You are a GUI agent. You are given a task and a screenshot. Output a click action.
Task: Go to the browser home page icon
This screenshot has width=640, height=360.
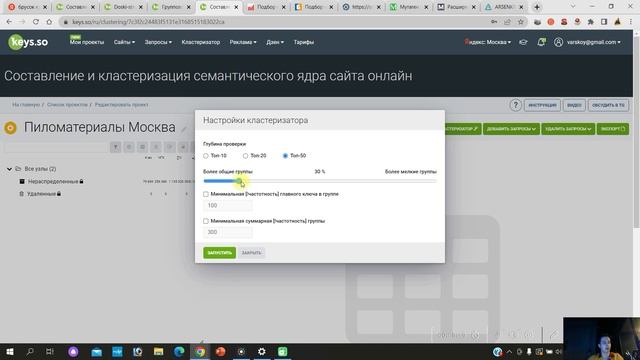pyautogui.click(x=49, y=22)
